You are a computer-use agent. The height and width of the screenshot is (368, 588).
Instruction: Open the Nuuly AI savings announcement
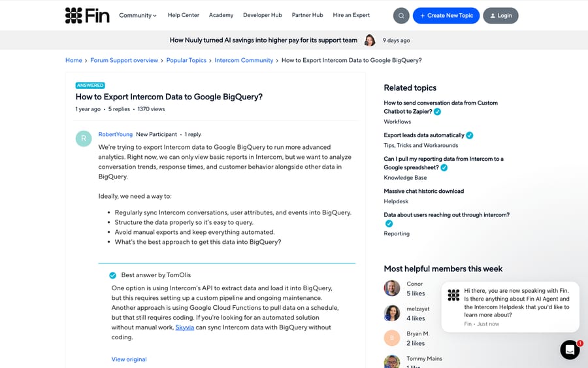click(263, 40)
